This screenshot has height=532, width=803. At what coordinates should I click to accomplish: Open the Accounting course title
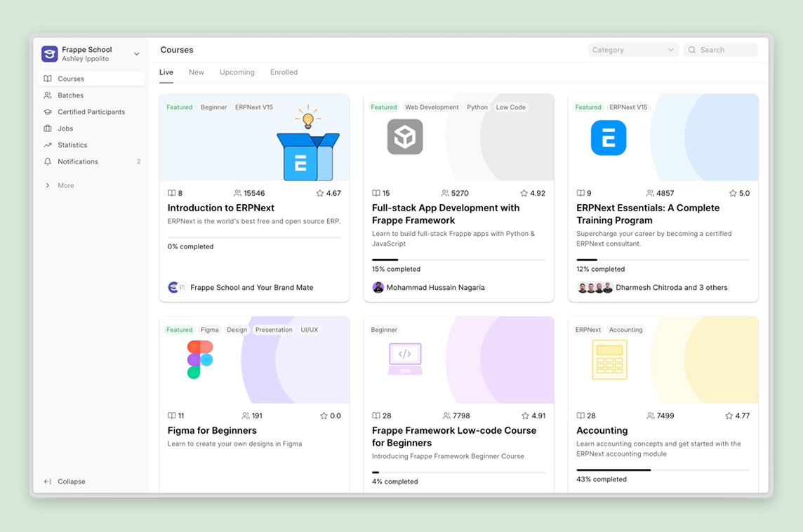tap(602, 431)
